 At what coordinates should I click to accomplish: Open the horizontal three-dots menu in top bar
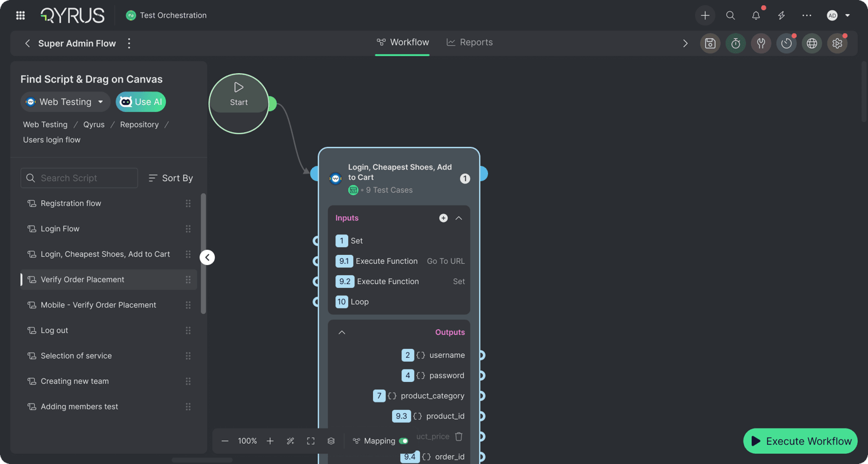point(807,15)
